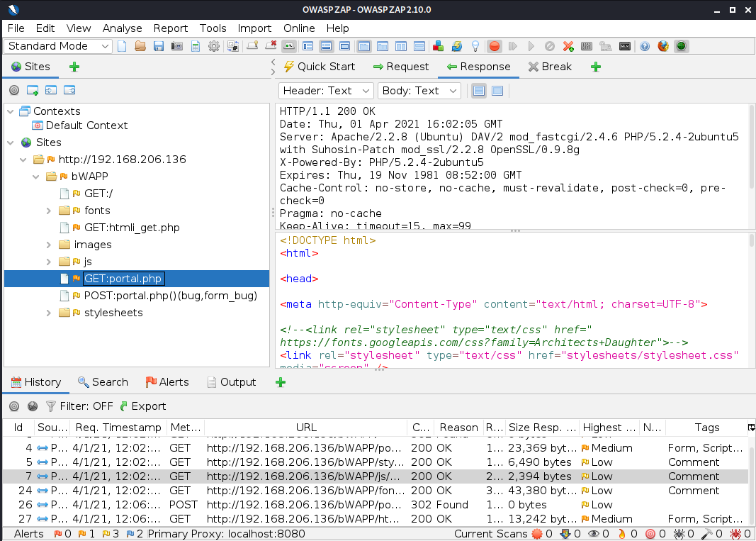Viewport: 756px width, 541px height.
Task: Select the GET:htmli_get.php tree item
Action: tap(132, 228)
